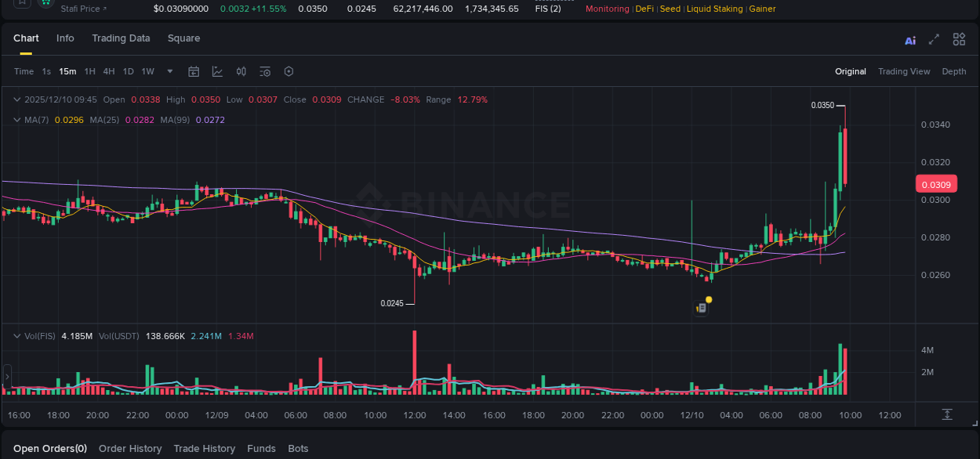Open the Order History tab

(x=130, y=448)
